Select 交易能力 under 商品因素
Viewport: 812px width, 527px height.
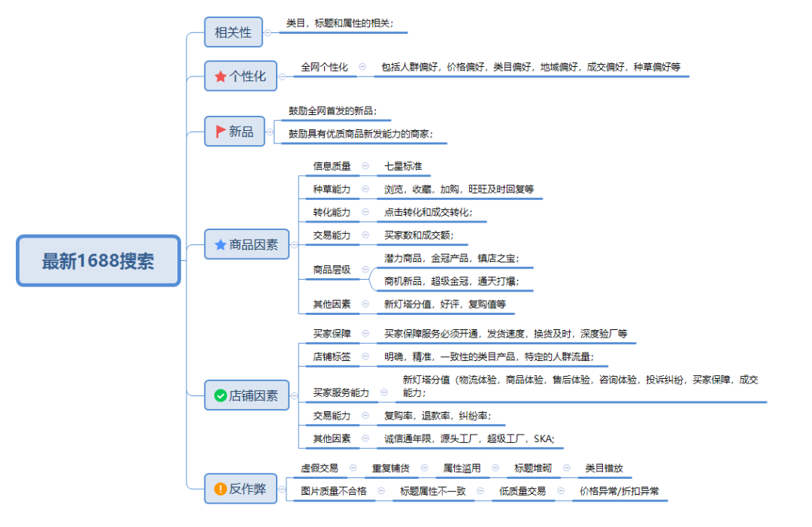point(332,235)
